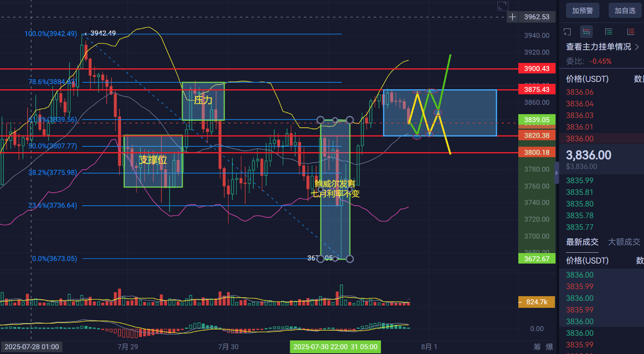Click the green 3672.67 price tag
This screenshot has width=644, height=354.
pyautogui.click(x=537, y=259)
